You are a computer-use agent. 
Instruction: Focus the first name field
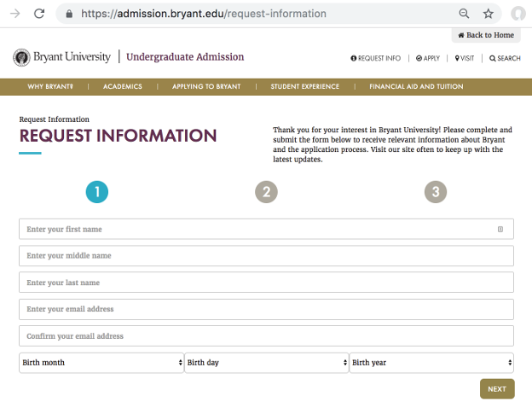266,230
